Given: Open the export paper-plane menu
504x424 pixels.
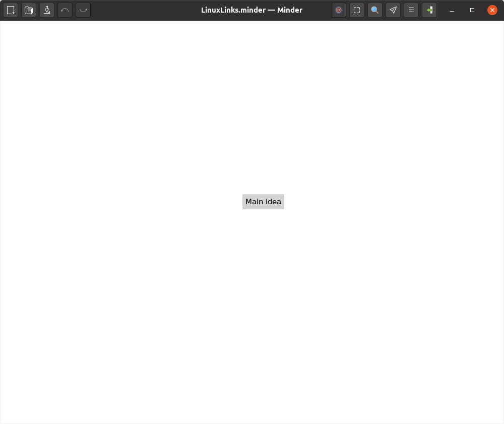Looking at the screenshot, I should tap(393, 10).
